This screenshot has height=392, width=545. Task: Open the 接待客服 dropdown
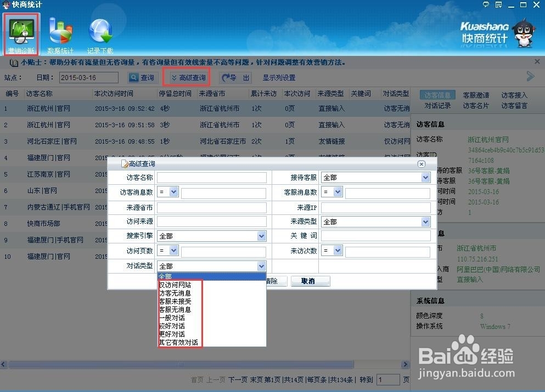click(x=426, y=177)
